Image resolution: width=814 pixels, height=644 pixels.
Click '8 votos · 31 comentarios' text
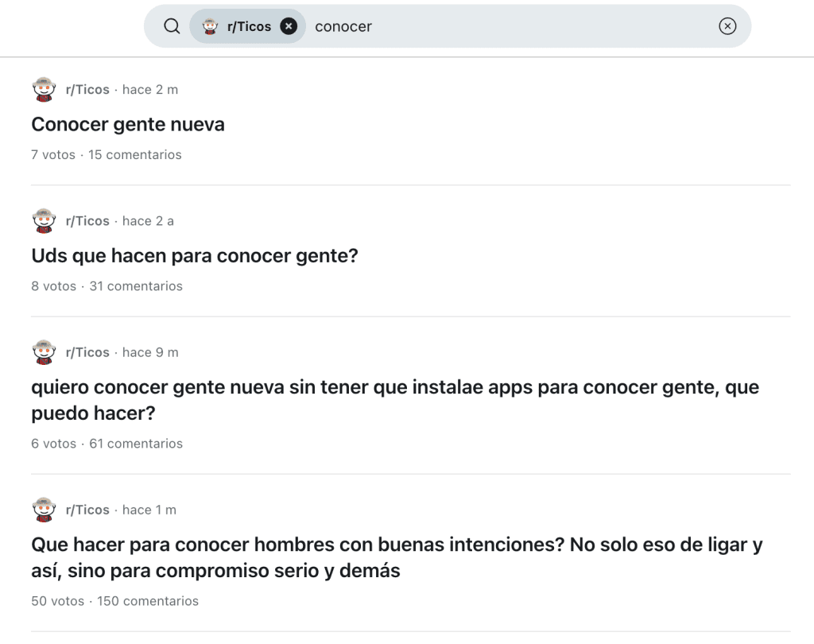click(107, 286)
